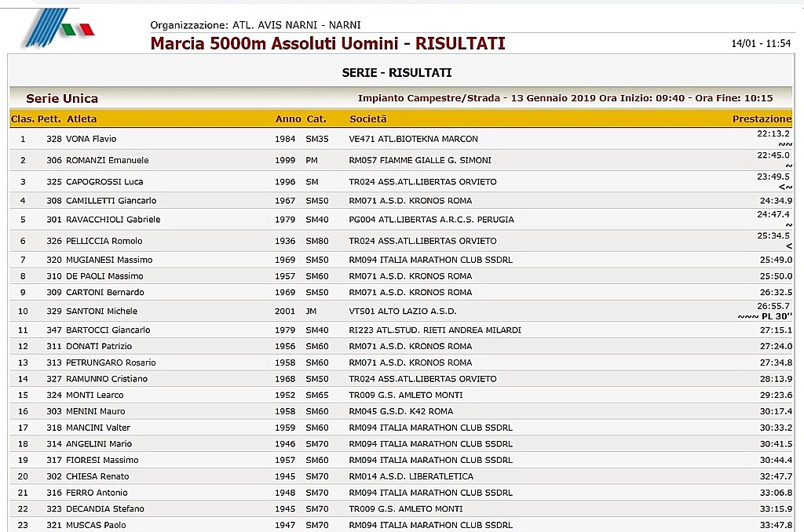Select athlete 'CARTONI Bernardo'

click(x=105, y=293)
